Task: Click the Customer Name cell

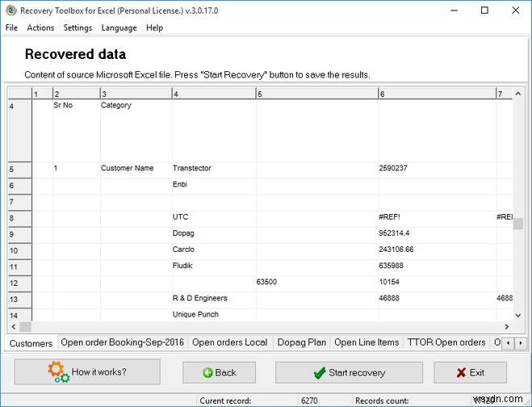Action: [x=136, y=170]
